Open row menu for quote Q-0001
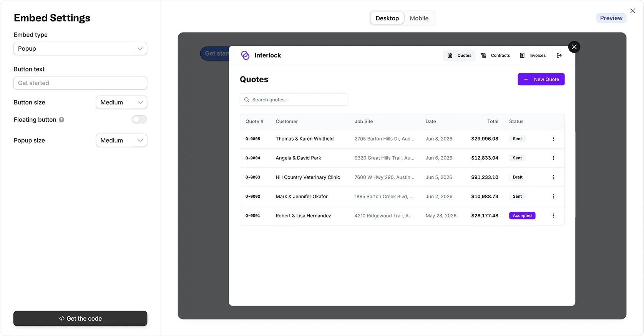This screenshot has width=644, height=336. [x=553, y=215]
